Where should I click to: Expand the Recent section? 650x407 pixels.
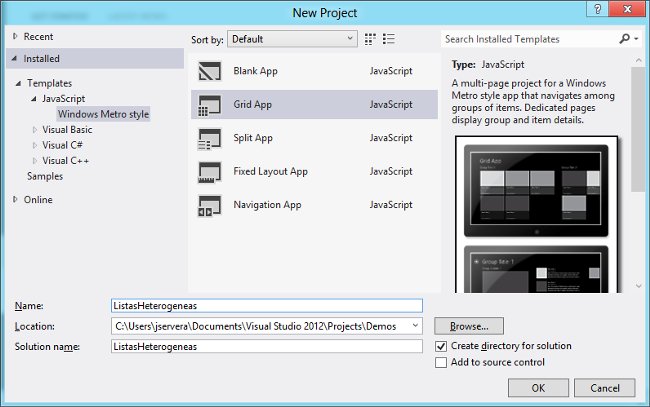point(15,36)
